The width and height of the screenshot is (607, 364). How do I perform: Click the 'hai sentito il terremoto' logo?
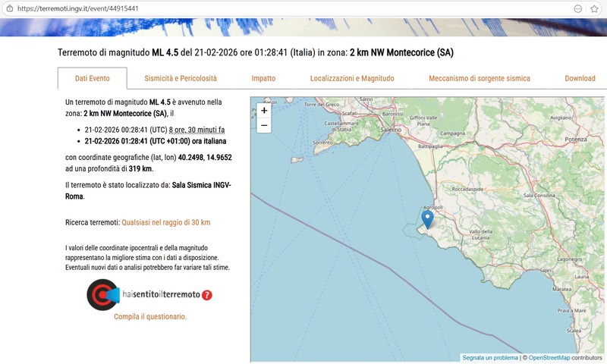(149, 295)
